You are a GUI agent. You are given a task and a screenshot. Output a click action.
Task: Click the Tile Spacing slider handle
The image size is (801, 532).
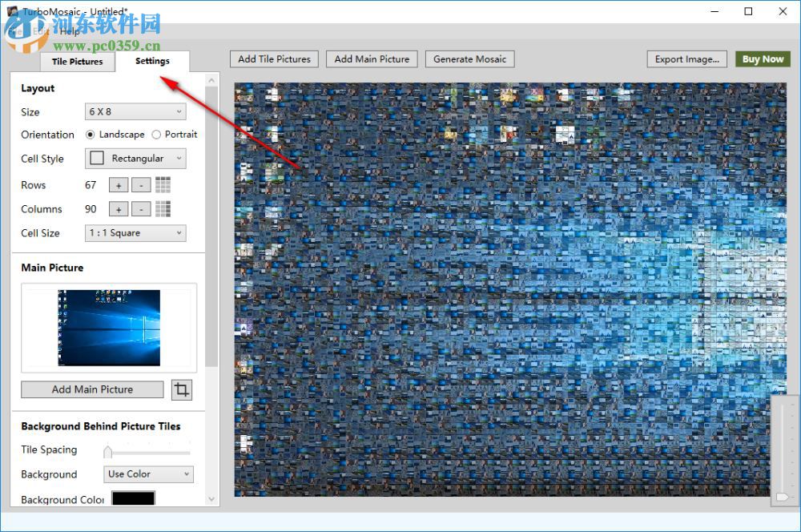pyautogui.click(x=108, y=452)
